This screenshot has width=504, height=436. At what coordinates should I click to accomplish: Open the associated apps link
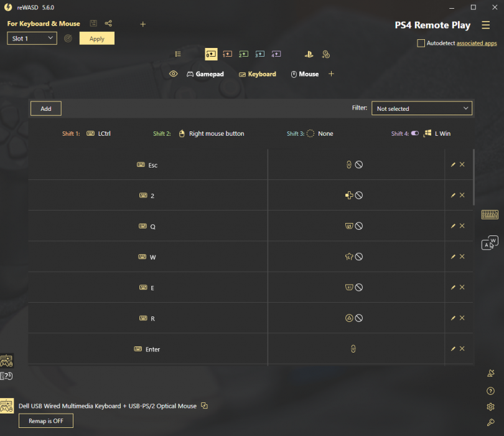476,44
